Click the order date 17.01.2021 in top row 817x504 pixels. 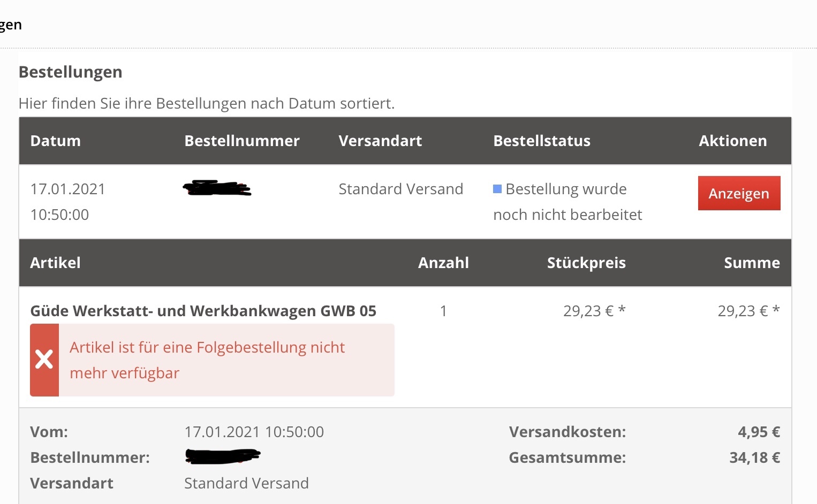(x=67, y=189)
